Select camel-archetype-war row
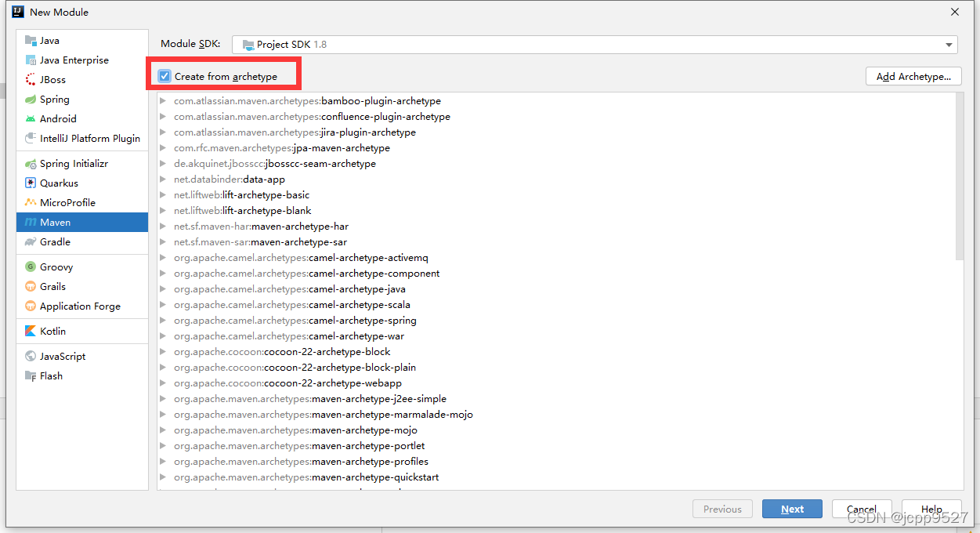Screen dimensions: 980x533 [x=556, y=336]
